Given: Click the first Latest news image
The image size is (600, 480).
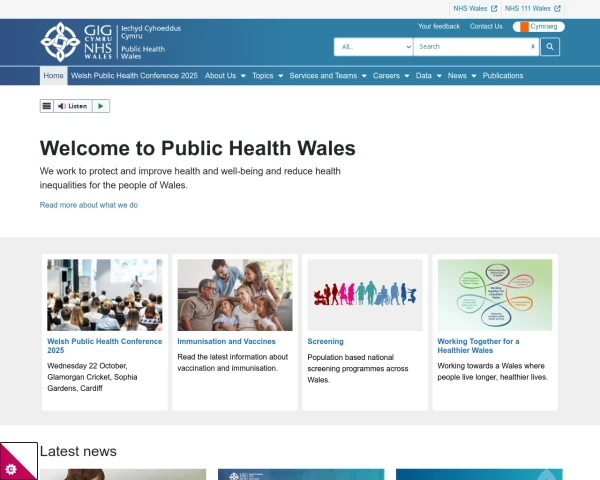Looking at the screenshot, I should pyautogui.click(x=123, y=474).
